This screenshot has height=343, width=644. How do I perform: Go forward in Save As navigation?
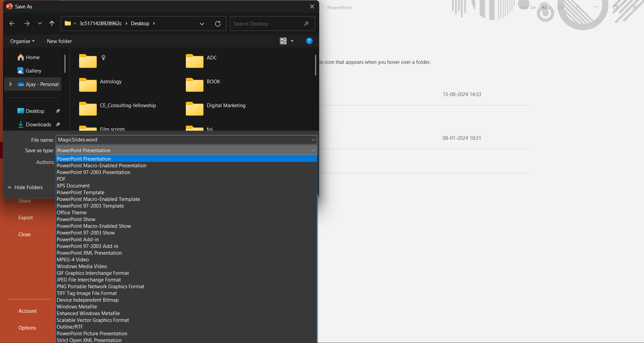pos(27,24)
